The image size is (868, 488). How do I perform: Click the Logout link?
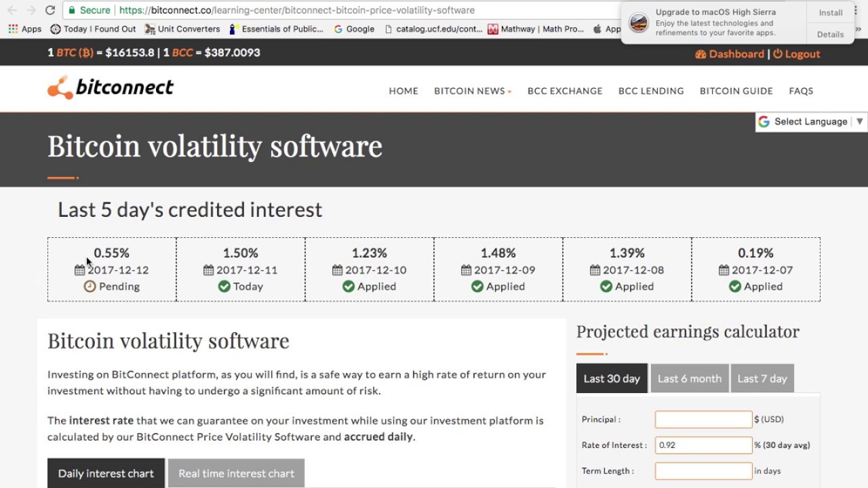click(x=797, y=54)
